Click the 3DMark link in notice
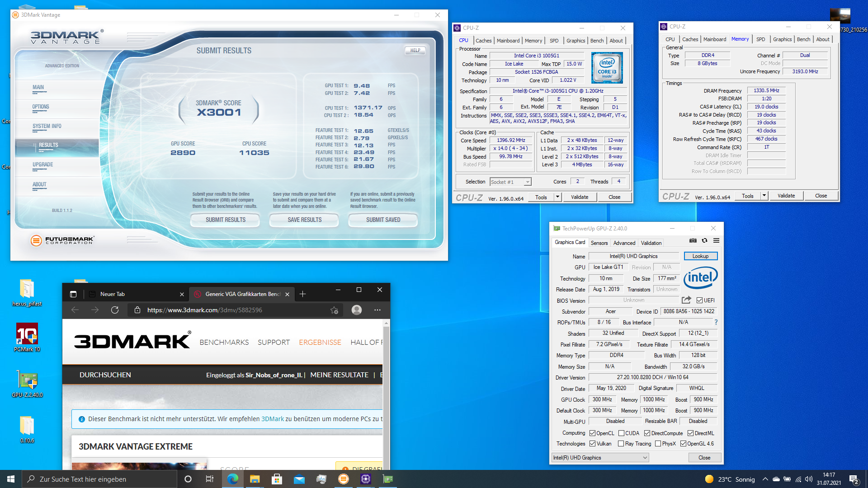 273,419
